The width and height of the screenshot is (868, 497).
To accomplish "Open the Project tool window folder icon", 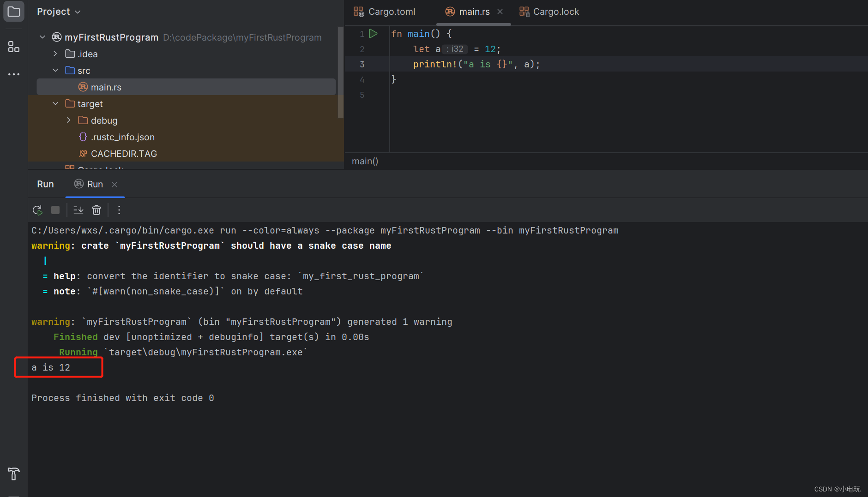I will point(14,12).
